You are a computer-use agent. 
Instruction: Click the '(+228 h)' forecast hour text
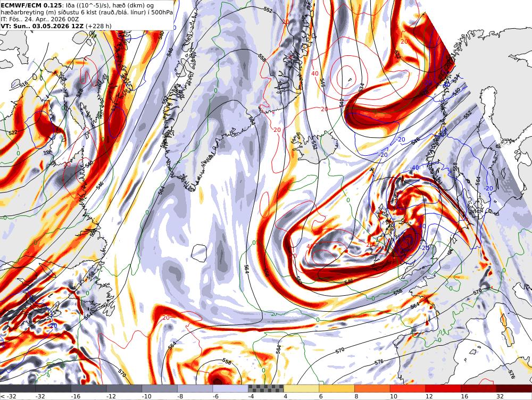pyautogui.click(x=98, y=26)
